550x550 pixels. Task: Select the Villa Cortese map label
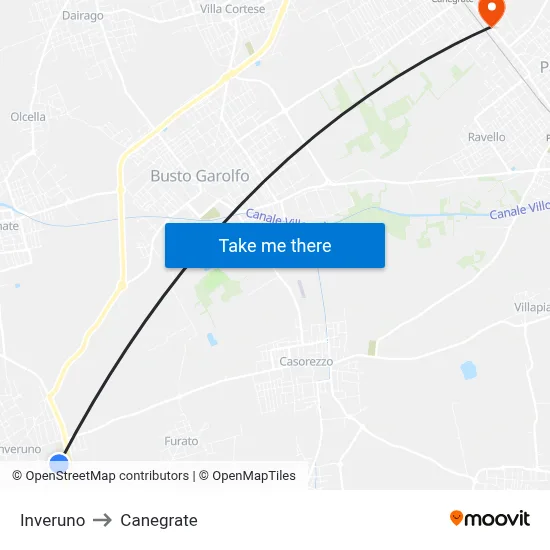(233, 9)
